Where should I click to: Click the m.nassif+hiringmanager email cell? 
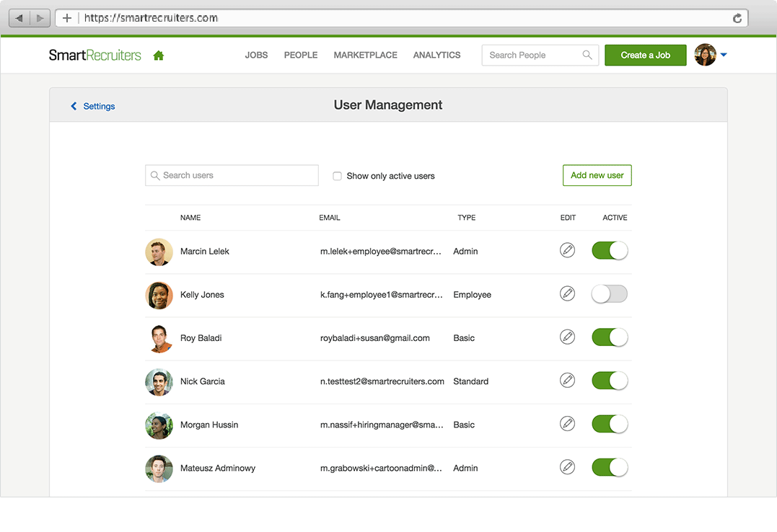(x=382, y=425)
